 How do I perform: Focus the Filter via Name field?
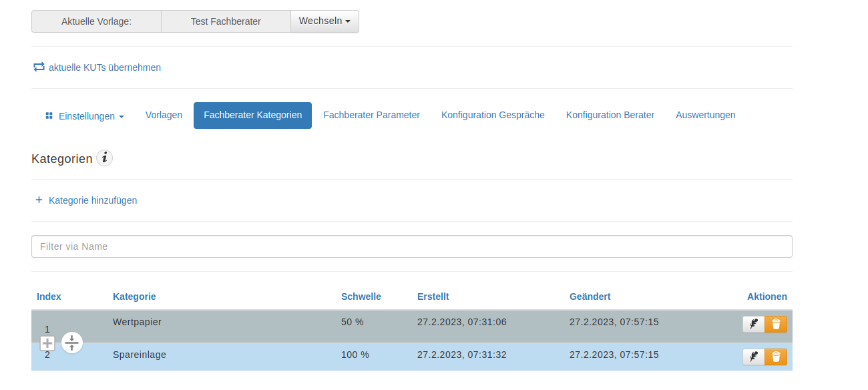[x=411, y=246]
